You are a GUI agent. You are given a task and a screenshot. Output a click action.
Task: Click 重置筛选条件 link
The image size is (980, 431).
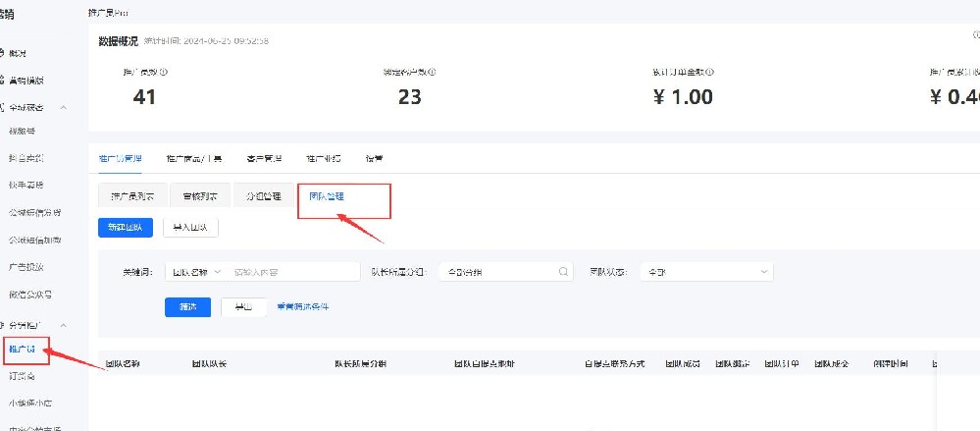tap(302, 306)
